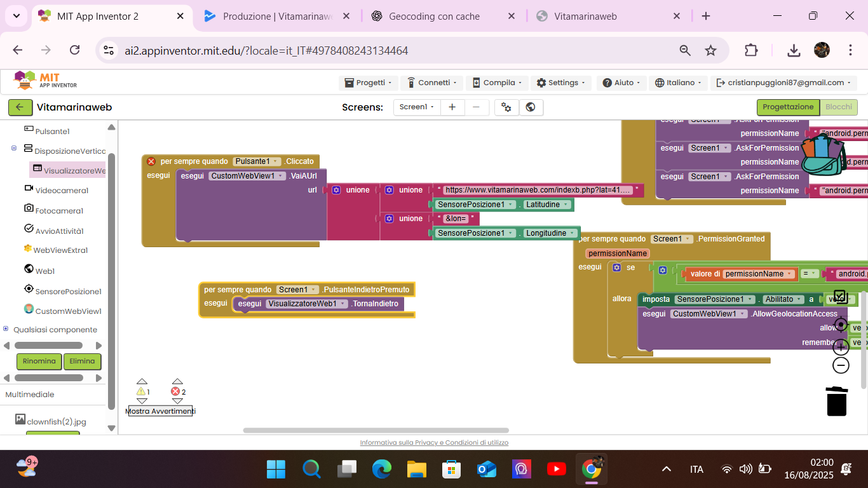Collapse the DisposizioneVerticale tree node

click(14, 149)
